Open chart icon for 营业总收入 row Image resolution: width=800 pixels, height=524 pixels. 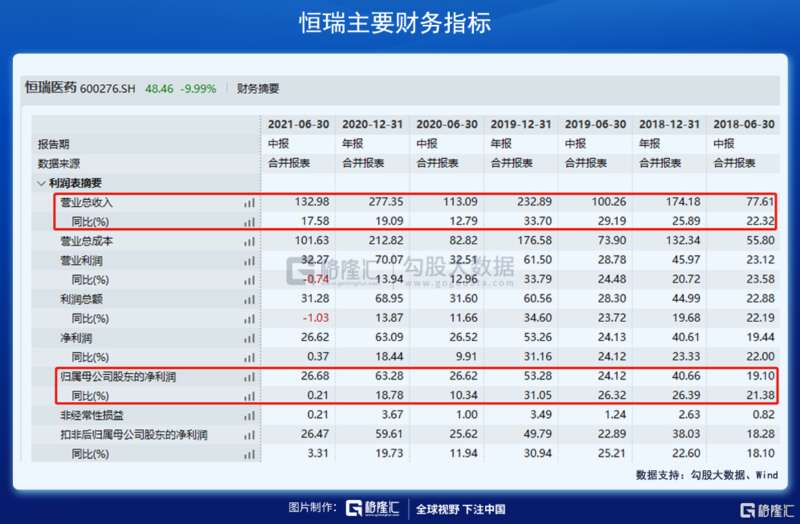click(247, 203)
